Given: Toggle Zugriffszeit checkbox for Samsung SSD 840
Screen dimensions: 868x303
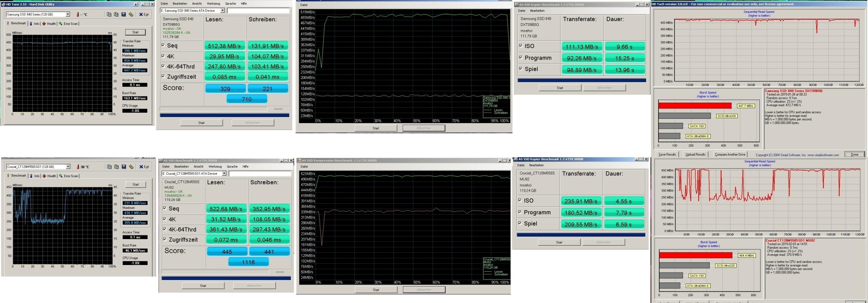Looking at the screenshot, I should (x=163, y=76).
